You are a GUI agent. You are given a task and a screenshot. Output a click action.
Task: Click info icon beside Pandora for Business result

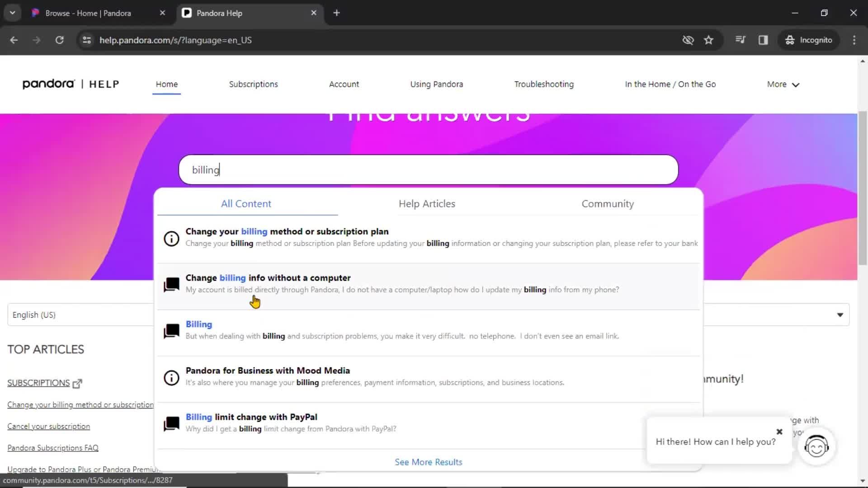171,377
